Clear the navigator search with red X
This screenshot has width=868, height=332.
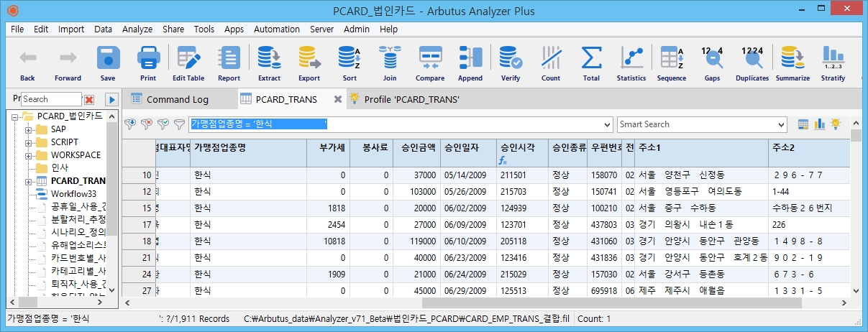(x=89, y=99)
